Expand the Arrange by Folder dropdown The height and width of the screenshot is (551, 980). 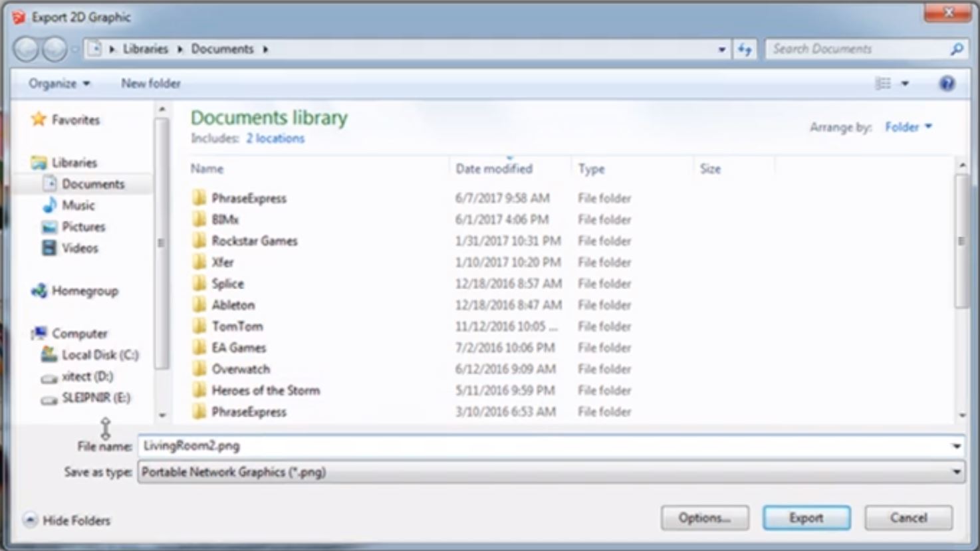[908, 127]
